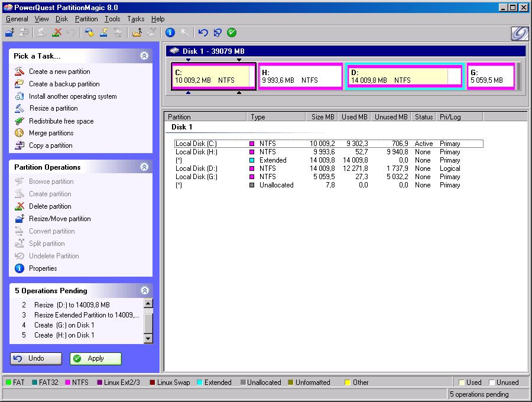Click the Pri/Log column header
This screenshot has width=532, height=402.
point(459,116)
